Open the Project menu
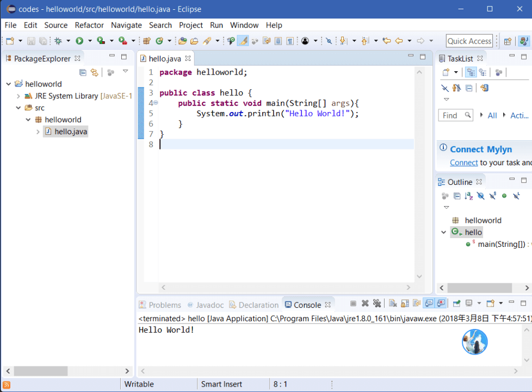 pyautogui.click(x=191, y=25)
